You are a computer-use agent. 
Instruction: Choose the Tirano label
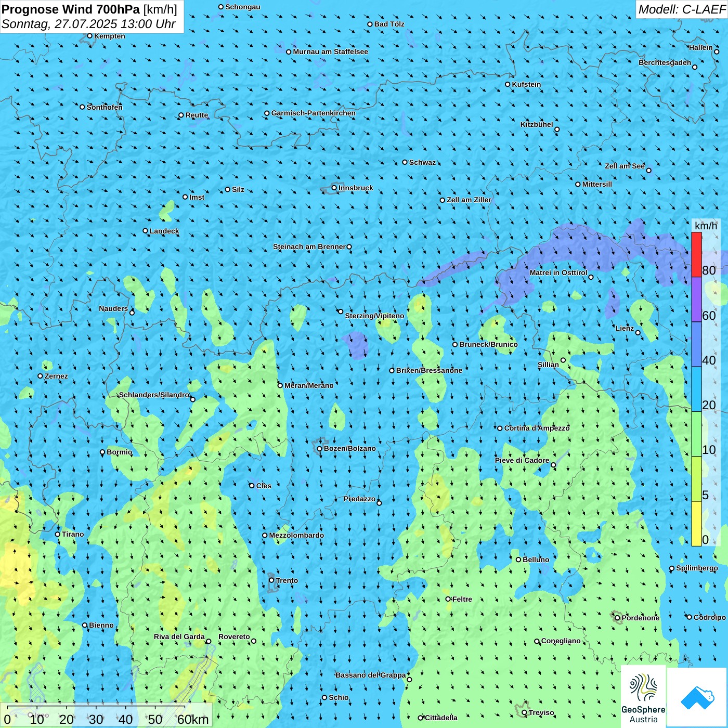pos(73,534)
